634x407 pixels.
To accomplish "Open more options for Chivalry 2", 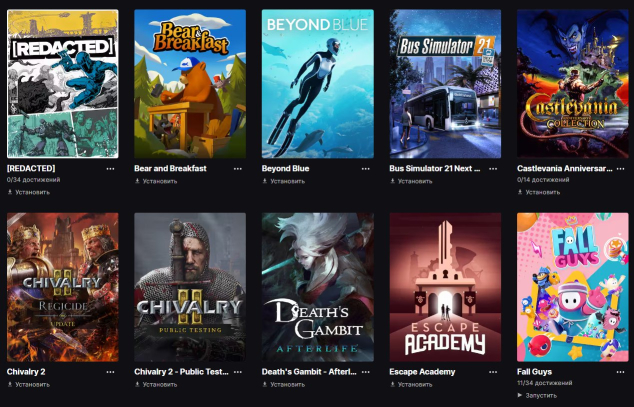I will pyautogui.click(x=110, y=372).
